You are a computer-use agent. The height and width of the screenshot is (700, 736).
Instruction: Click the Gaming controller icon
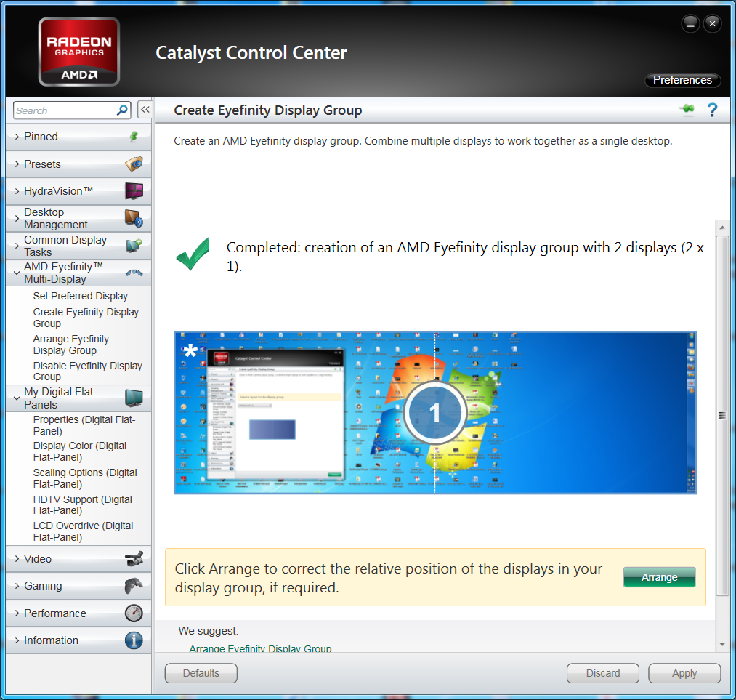point(134,586)
